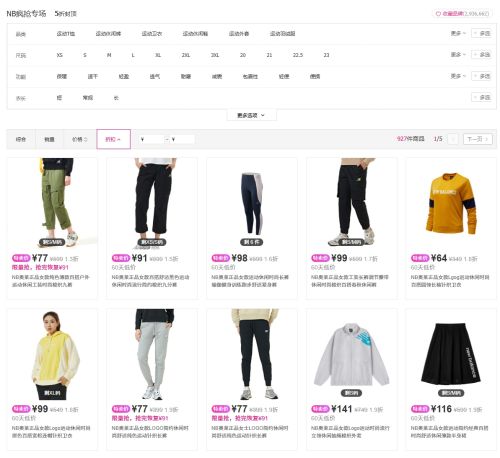The width and height of the screenshot is (500, 458).
Task: Open the navy leggings product image
Action: pyautogui.click(x=252, y=203)
